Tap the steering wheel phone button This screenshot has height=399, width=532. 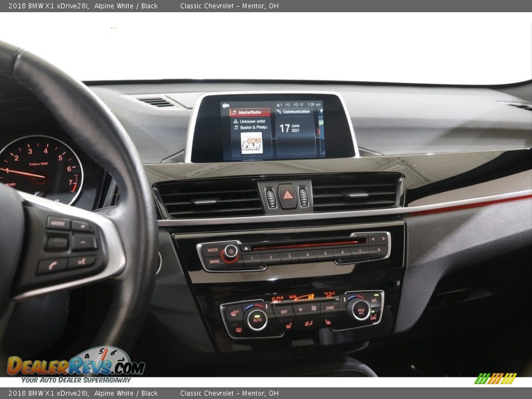(52, 265)
